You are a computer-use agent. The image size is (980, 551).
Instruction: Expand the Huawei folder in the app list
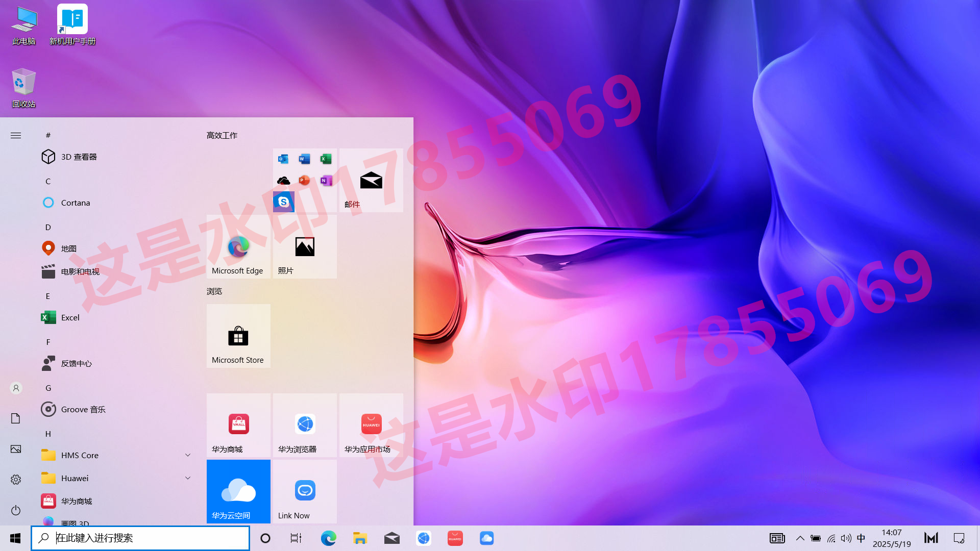[x=188, y=478]
